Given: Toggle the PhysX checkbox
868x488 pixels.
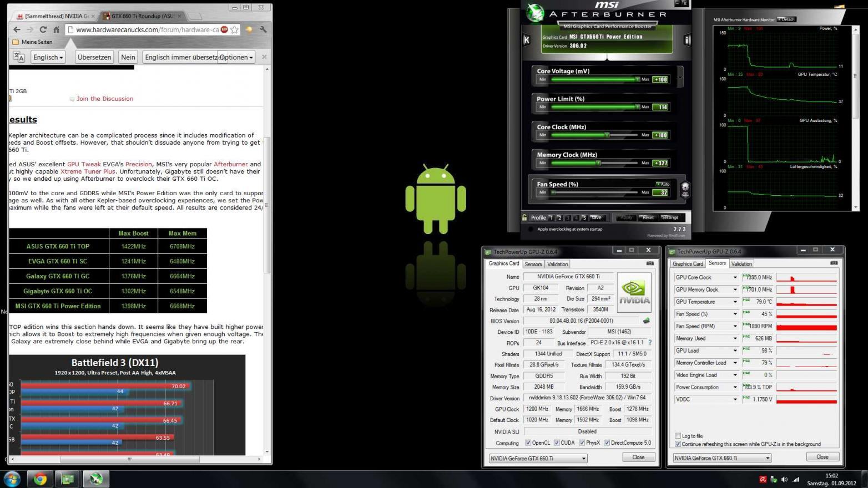Looking at the screenshot, I should point(582,443).
